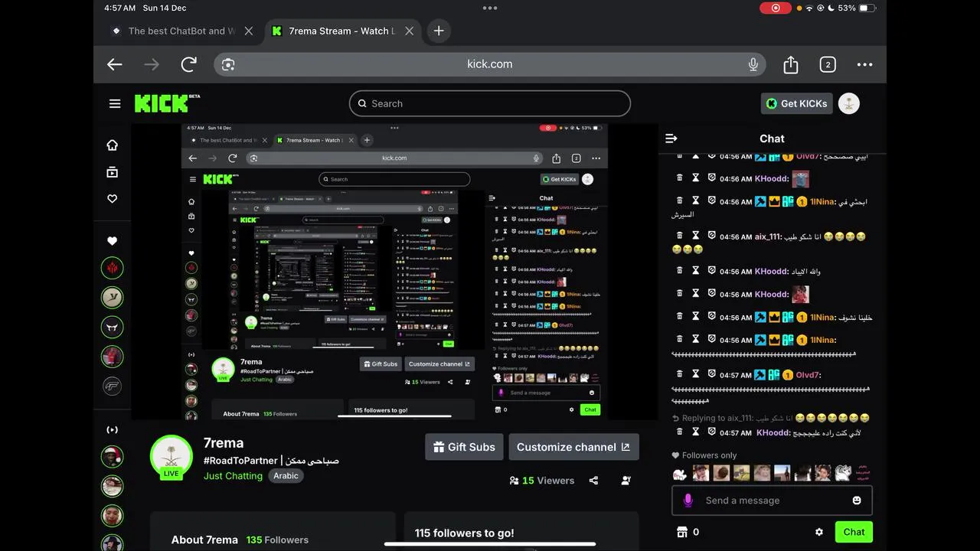Reload the kick.com page
This screenshot has width=980, height=551.
click(188, 64)
